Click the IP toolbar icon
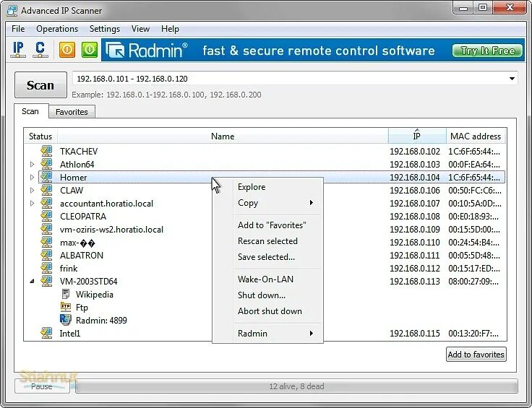The width and height of the screenshot is (532, 408). click(x=18, y=50)
